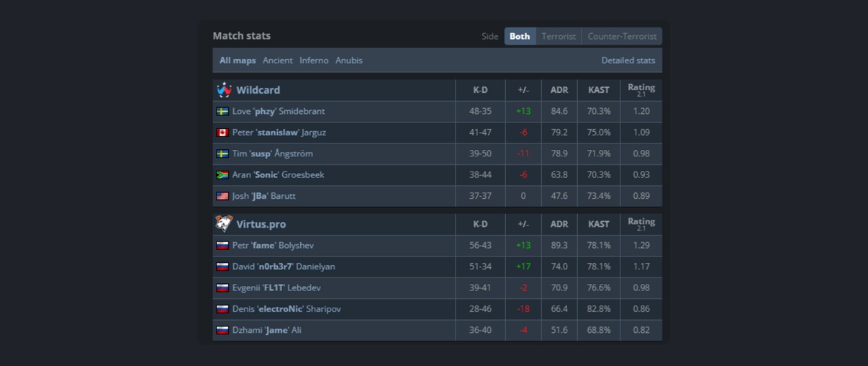The height and width of the screenshot is (366, 868).
Task: Click the South African flag beside Sonic
Action: 222,174
